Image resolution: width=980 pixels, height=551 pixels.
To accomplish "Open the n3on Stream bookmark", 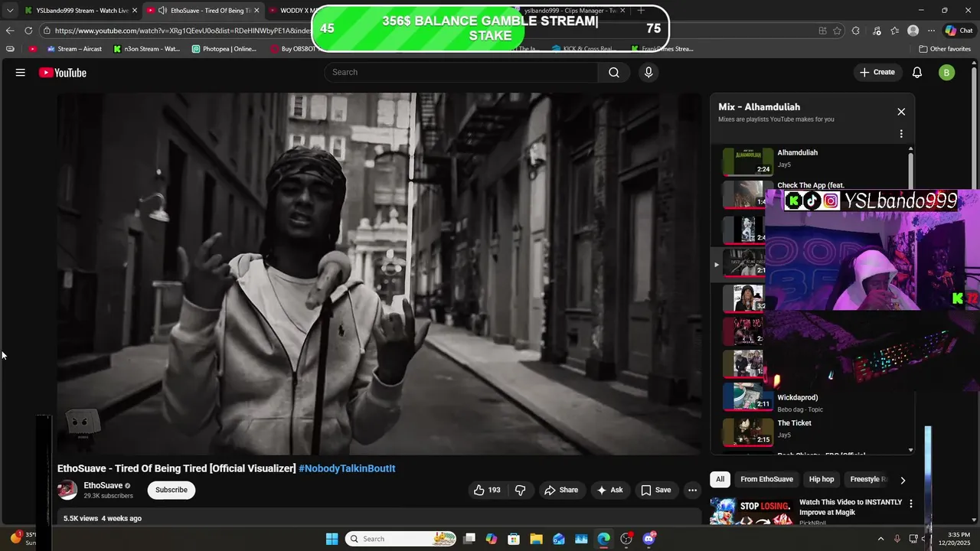I will [x=146, y=49].
